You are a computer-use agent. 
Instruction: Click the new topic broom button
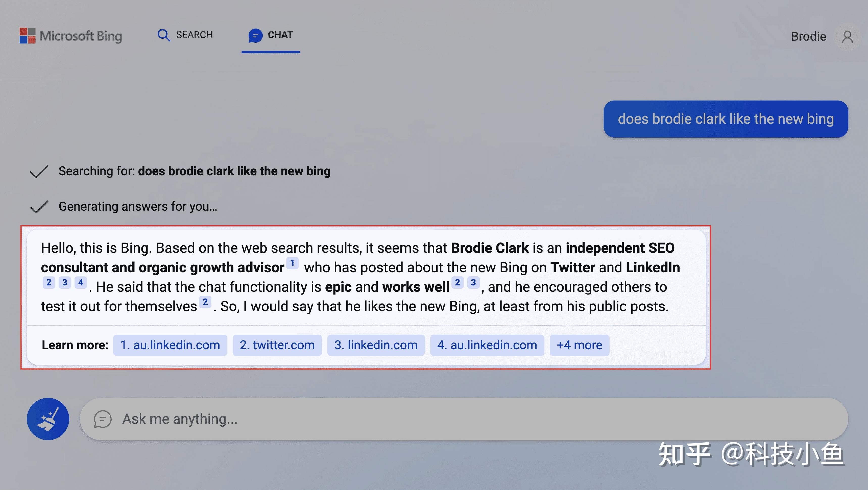click(x=48, y=419)
